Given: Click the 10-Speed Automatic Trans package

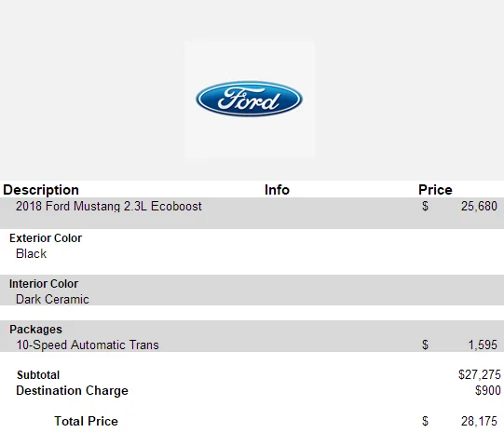Looking at the screenshot, I should 88,345.
